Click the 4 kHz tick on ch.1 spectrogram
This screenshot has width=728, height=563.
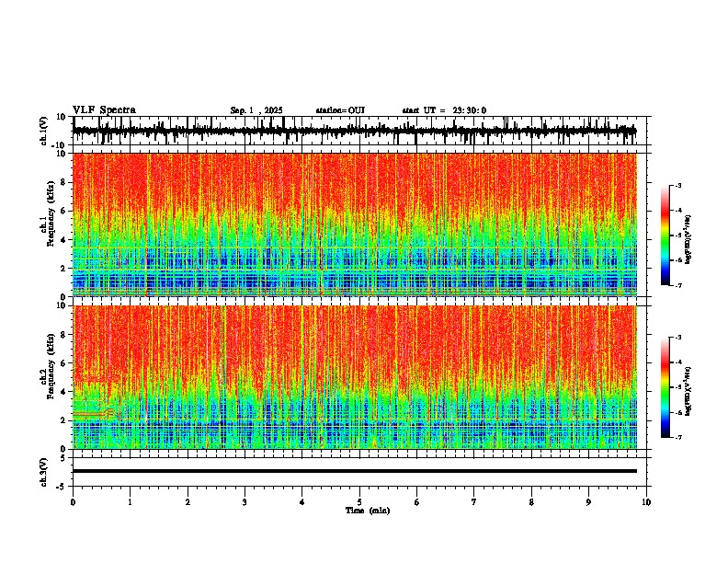(63, 240)
